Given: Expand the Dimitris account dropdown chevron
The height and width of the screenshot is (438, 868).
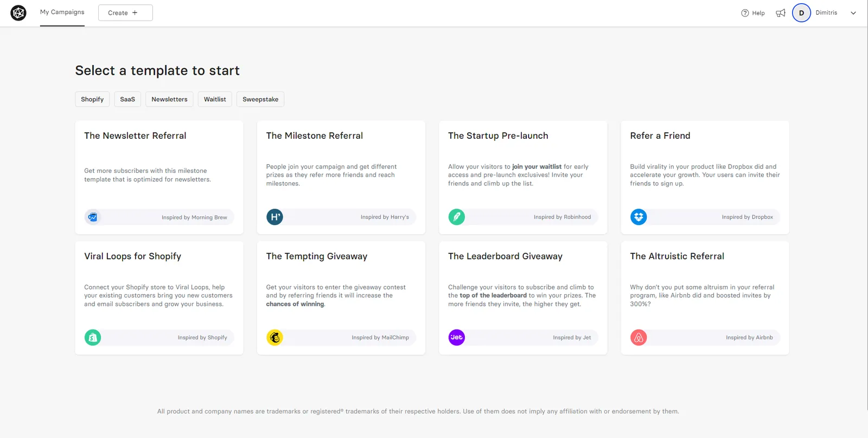Looking at the screenshot, I should click(853, 13).
